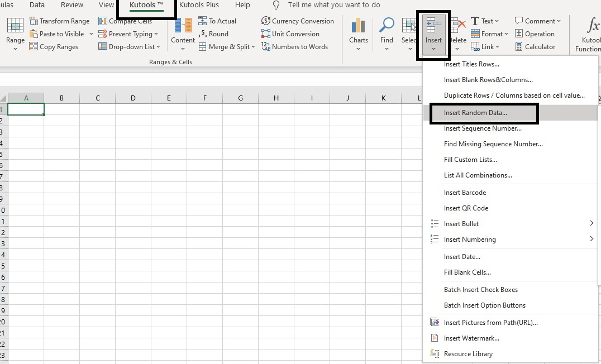Select Insert Sequence Number option
601x364 pixels.
[511, 128]
